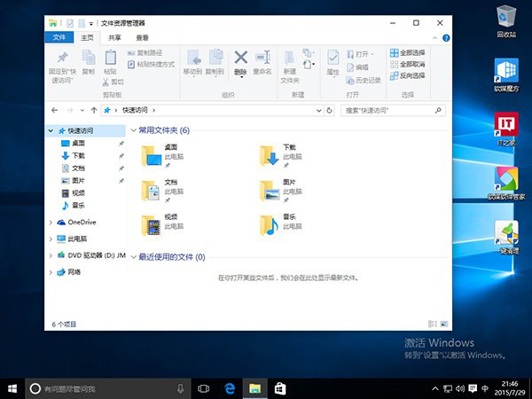Image resolution: width=532 pixels, height=399 pixels.
Task: Click 反向选择 (invert selection) in ribbon
Action: coord(406,75)
